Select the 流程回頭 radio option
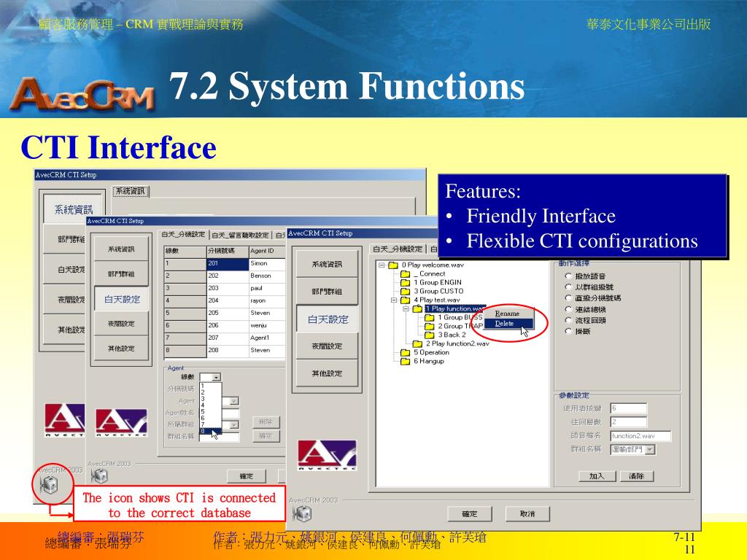 coord(568,321)
